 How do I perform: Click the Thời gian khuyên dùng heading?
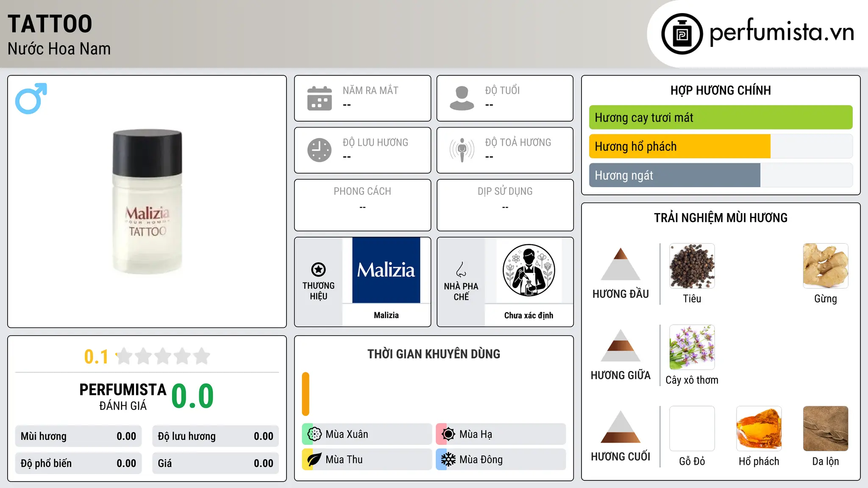[x=434, y=354]
